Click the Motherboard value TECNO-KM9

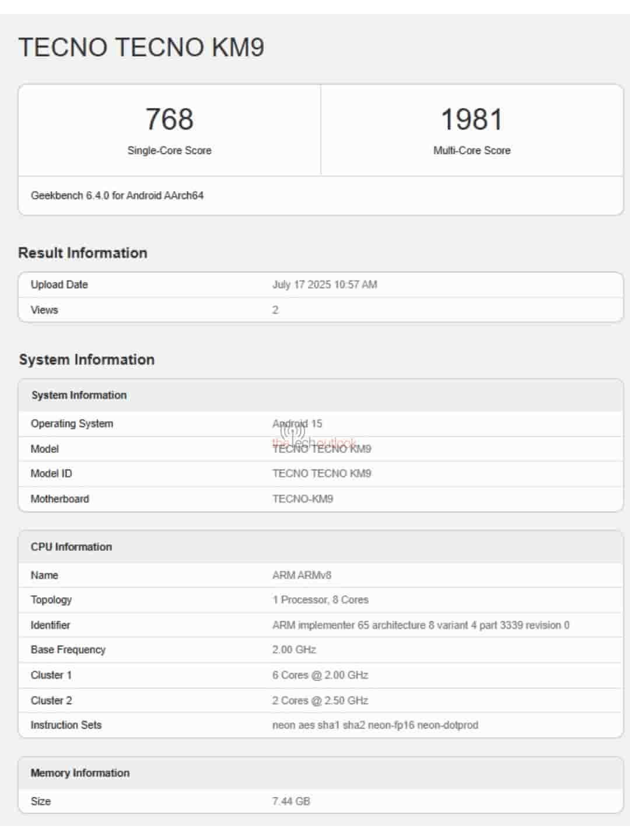(x=302, y=499)
